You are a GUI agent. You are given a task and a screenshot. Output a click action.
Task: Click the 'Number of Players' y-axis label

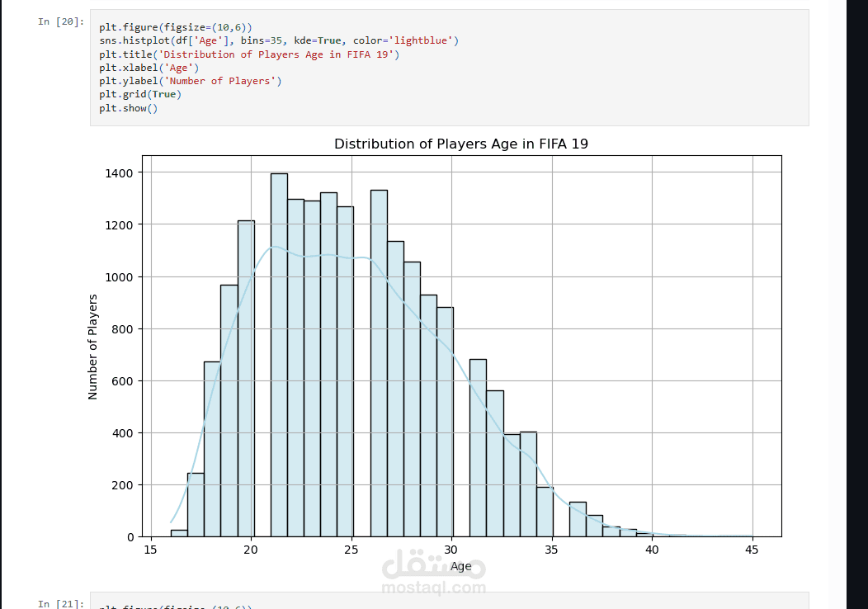[x=92, y=347]
